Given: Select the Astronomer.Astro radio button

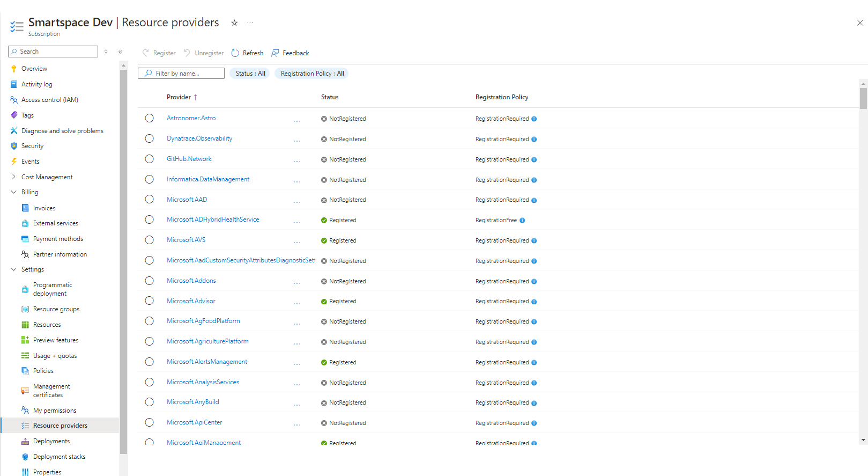Looking at the screenshot, I should click(150, 118).
